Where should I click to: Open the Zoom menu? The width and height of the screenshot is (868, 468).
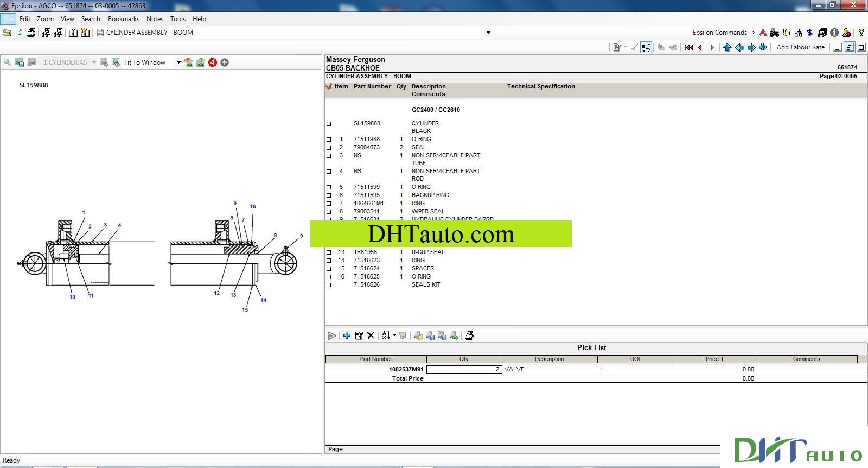coord(45,19)
